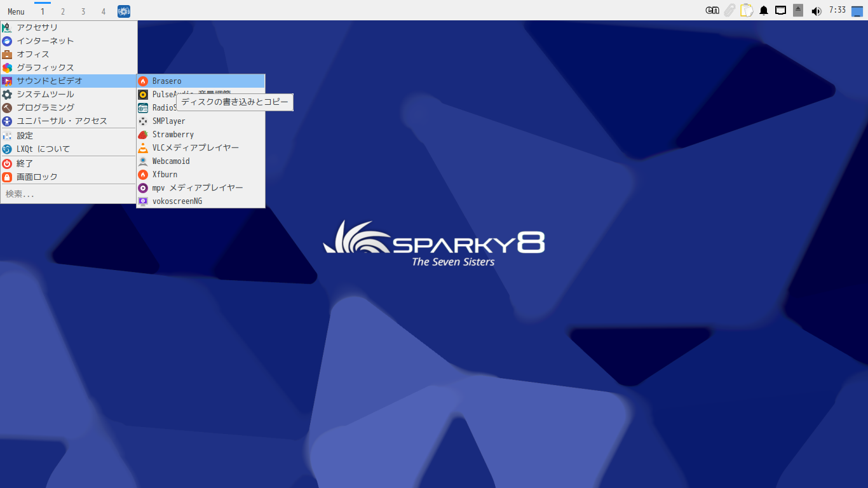Screen dimensions: 868x488
Task: Open vokoscreenNG screen recorder
Action: point(201,201)
